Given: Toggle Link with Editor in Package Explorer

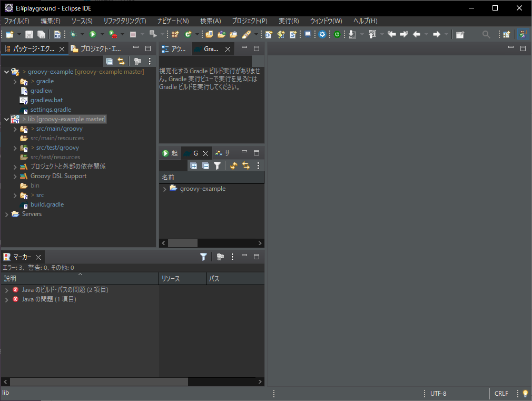Looking at the screenshot, I should [x=121, y=61].
